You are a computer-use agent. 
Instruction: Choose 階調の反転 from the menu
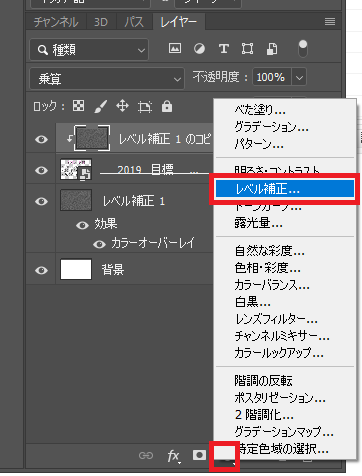(285, 380)
